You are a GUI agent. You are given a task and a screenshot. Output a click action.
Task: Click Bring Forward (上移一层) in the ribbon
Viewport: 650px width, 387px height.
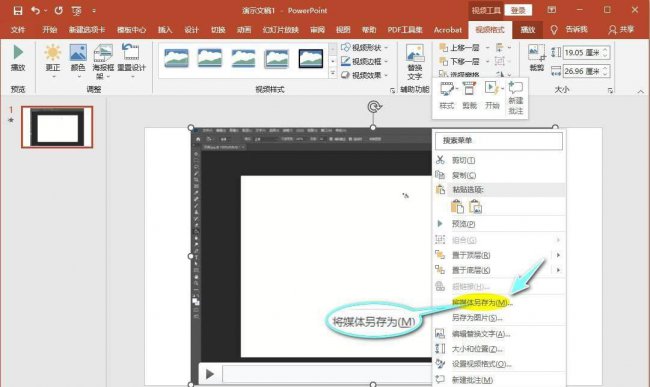459,48
